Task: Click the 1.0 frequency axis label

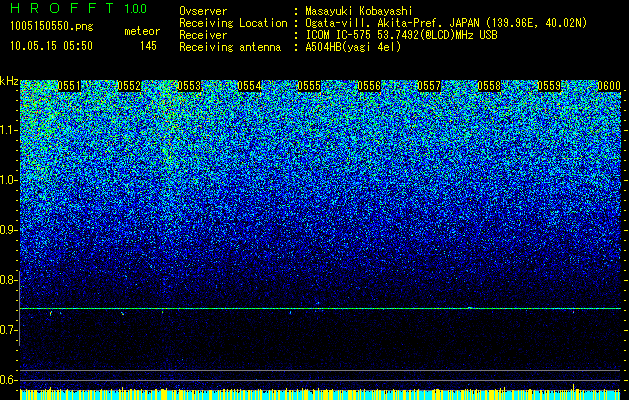Action: click(8, 180)
